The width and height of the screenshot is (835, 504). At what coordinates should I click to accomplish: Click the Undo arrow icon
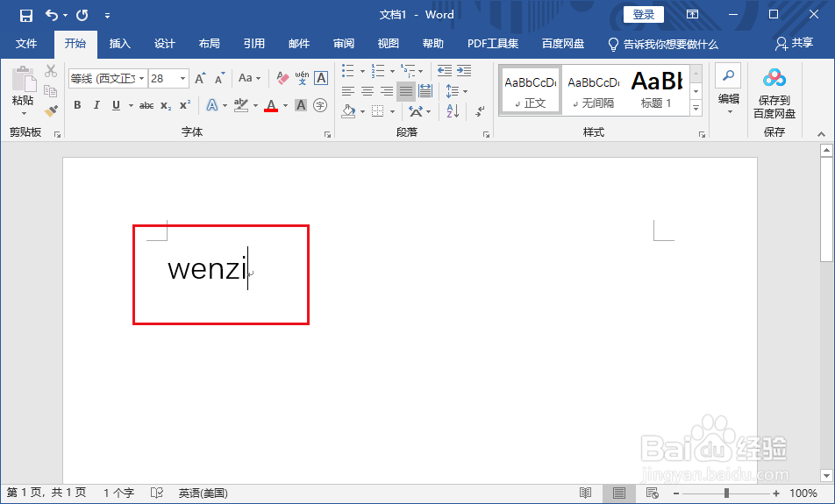[x=52, y=15]
